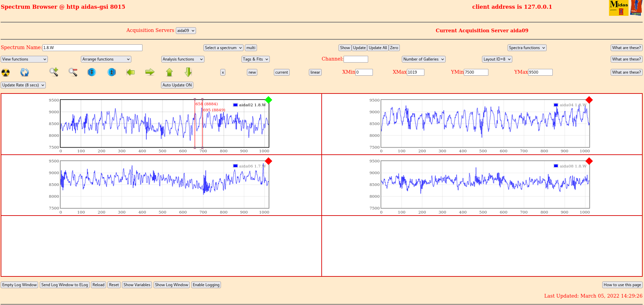Open the View functions menu
Viewport: 644px width, 305px height.
click(24, 59)
